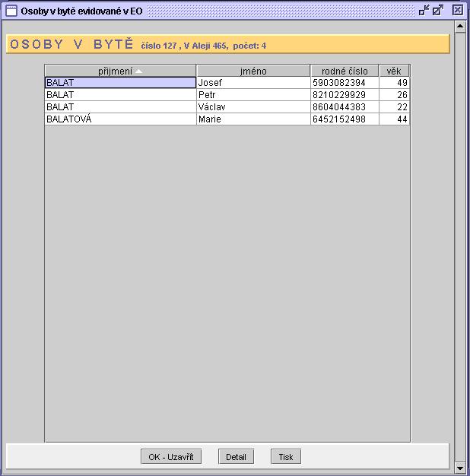Click age cell showing 49
The width and height of the screenshot is (470, 476).
coord(394,83)
